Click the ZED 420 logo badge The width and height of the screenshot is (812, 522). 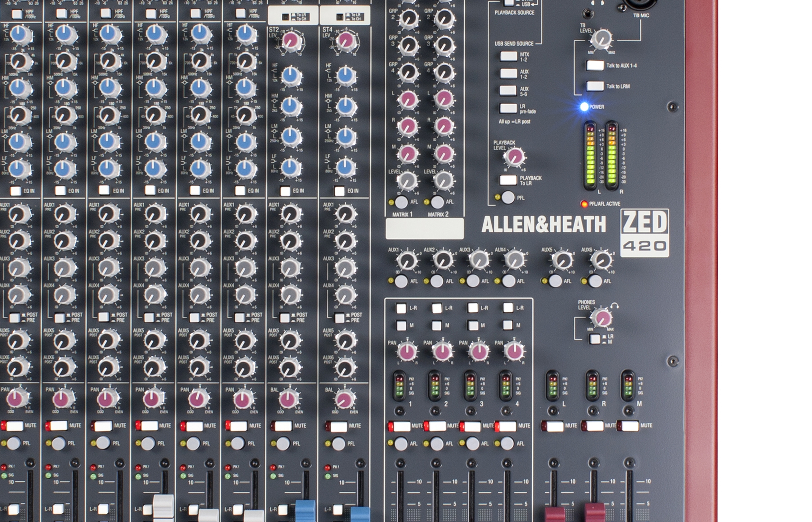pyautogui.click(x=644, y=233)
